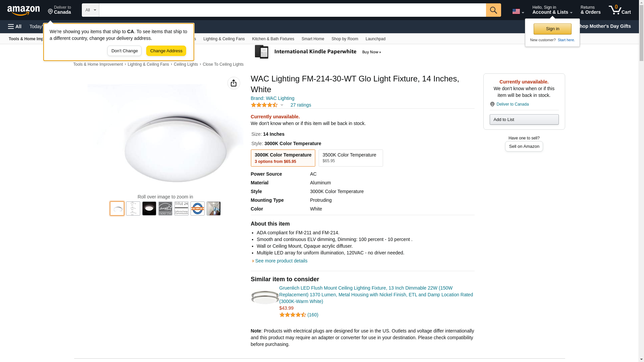644x362 pixels.
Task: Open the Shop by Room menu item
Action: [344, 39]
